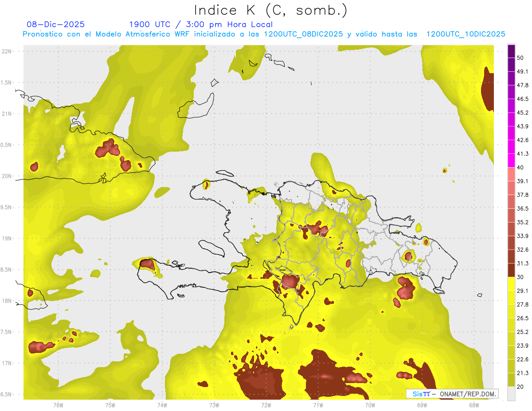Click the '21N' latitude axis label

tap(7, 114)
